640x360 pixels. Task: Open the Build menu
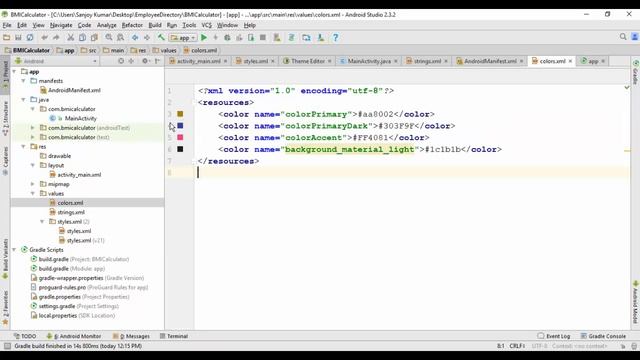[x=155, y=25]
